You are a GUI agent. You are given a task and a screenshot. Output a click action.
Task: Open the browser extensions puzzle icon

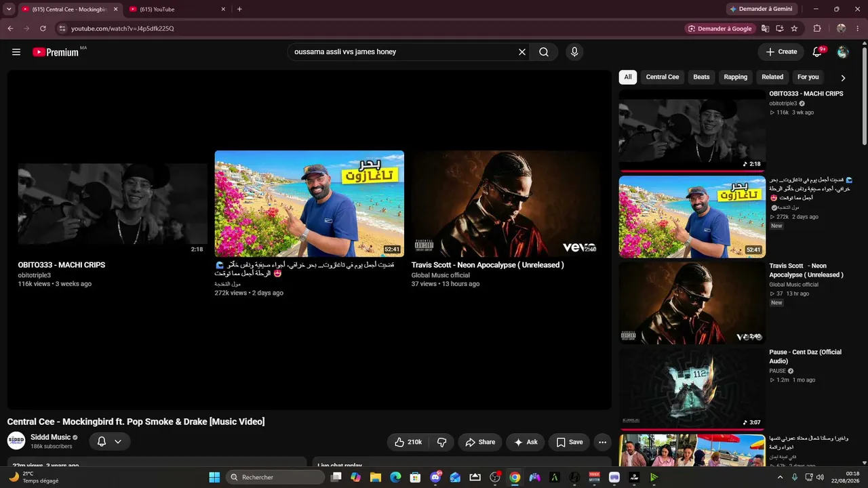[x=817, y=28]
